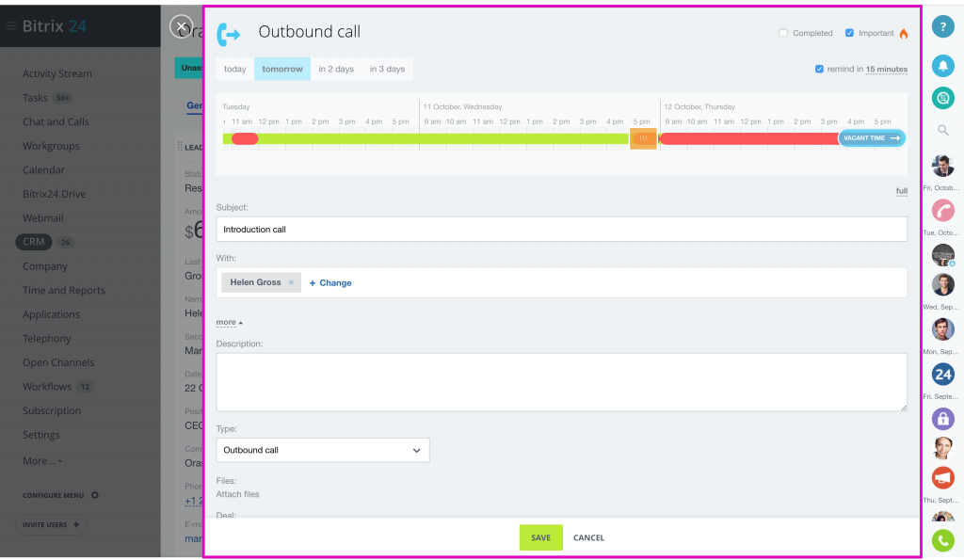Click the Important flame icon
Screen dimensions: 964x560
pyautogui.click(x=903, y=33)
